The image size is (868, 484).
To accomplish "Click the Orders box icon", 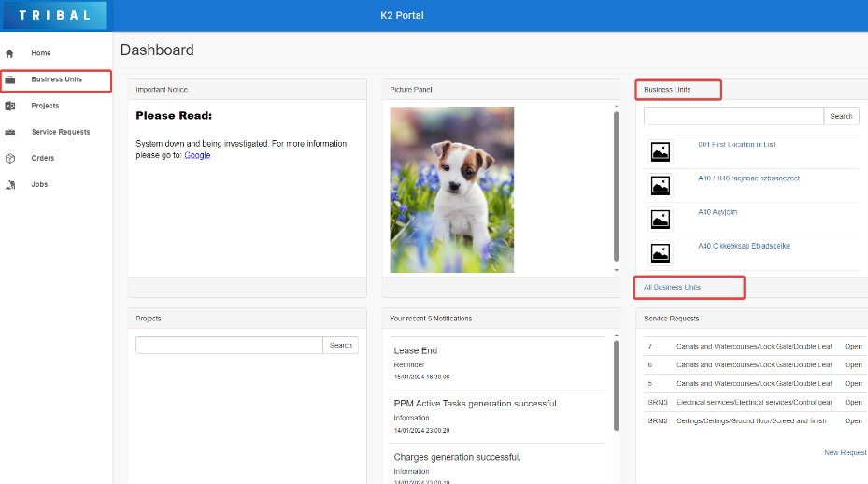I will (x=10, y=158).
